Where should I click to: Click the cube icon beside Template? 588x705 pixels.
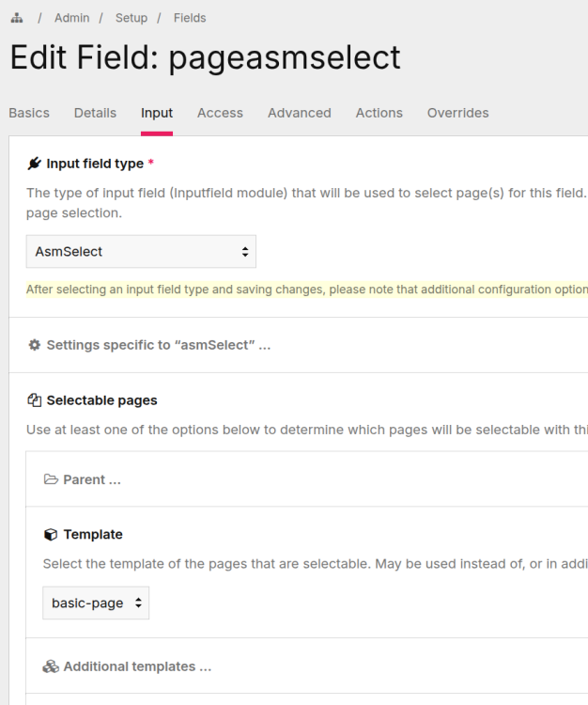51,534
